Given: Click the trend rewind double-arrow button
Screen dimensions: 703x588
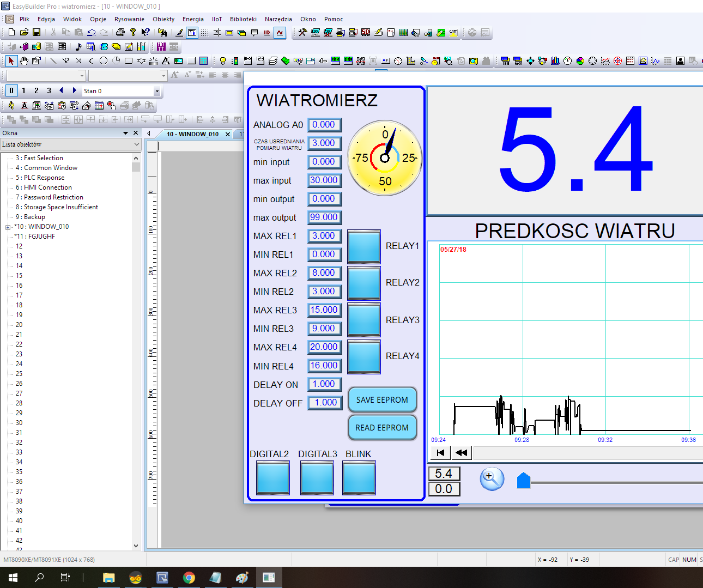Looking at the screenshot, I should point(461,453).
